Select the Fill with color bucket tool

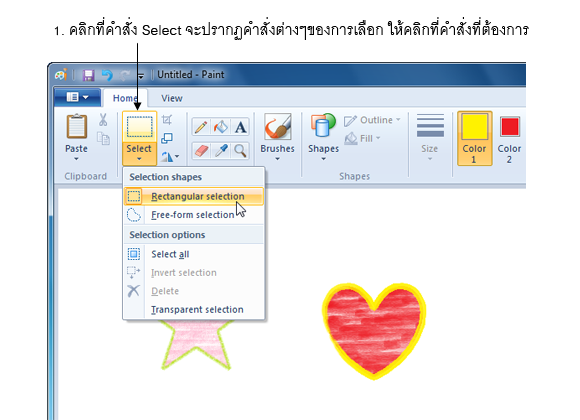coord(221,127)
